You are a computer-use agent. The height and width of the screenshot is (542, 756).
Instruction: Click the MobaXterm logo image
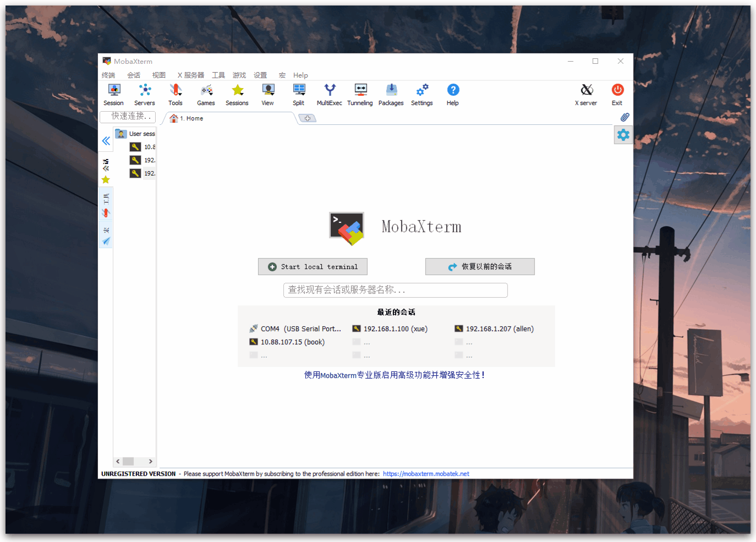[x=347, y=228]
